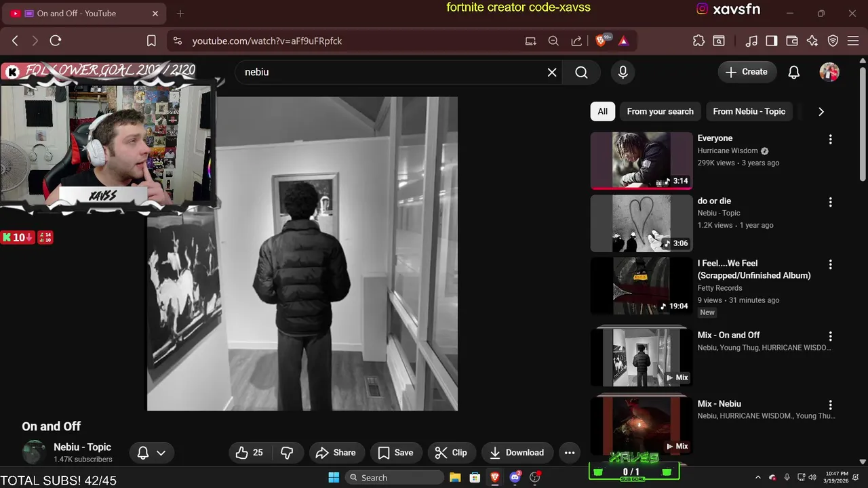868x488 pixels.
Task: Open options menu for Everyone video
Action: pos(830,140)
